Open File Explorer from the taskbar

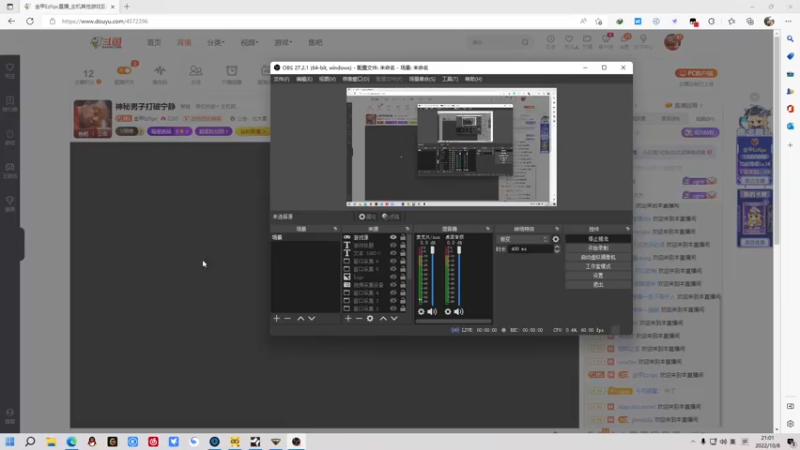[51, 442]
